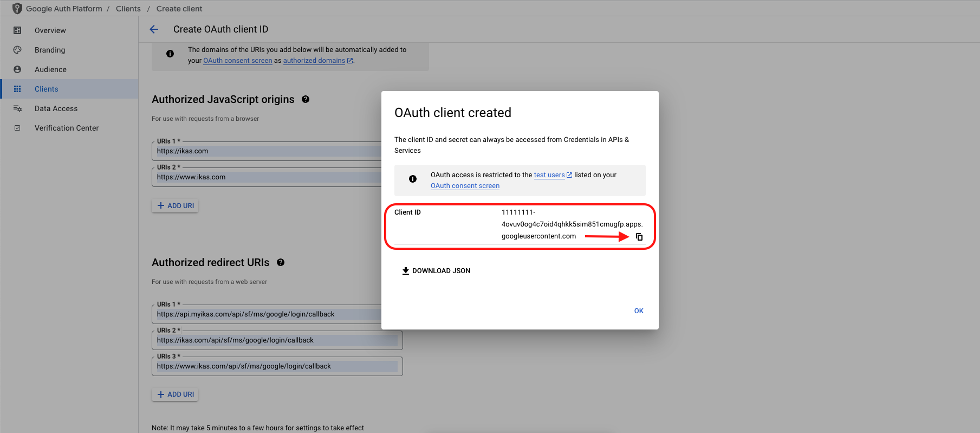Click the OAuth client created heading
Image resolution: width=980 pixels, height=433 pixels.
(x=453, y=113)
